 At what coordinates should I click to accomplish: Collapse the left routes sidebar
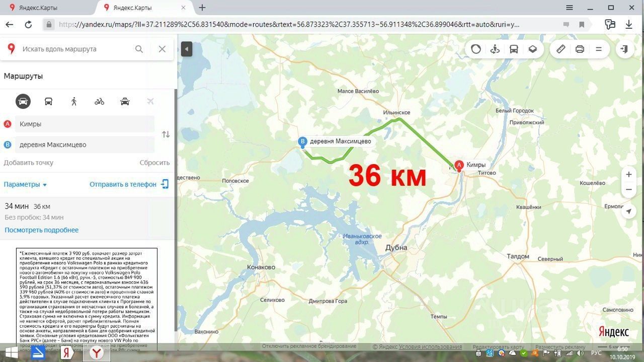[187, 49]
